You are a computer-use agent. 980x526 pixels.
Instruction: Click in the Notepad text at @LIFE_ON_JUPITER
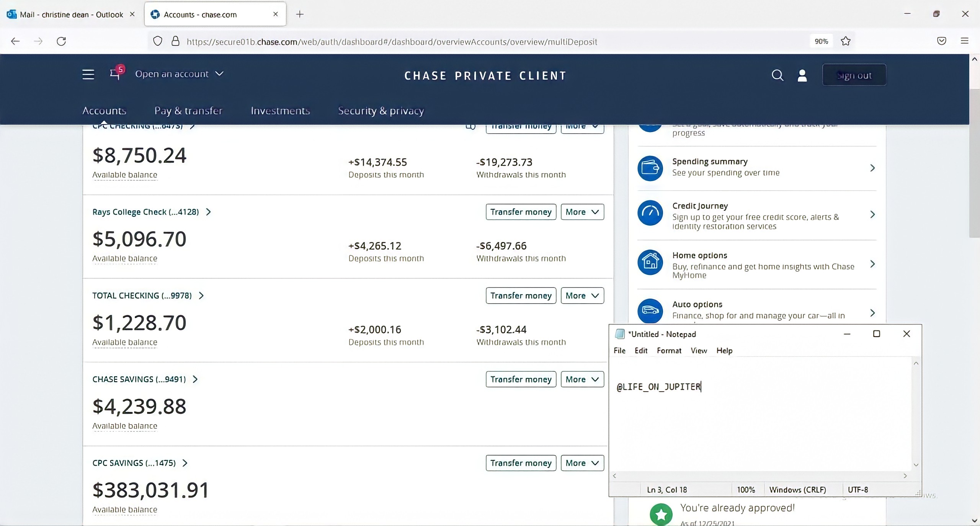pos(658,387)
